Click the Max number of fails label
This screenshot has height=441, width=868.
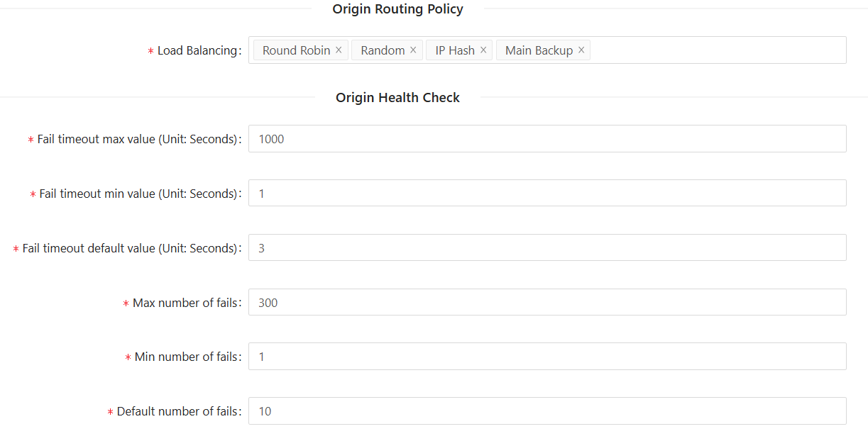click(185, 303)
